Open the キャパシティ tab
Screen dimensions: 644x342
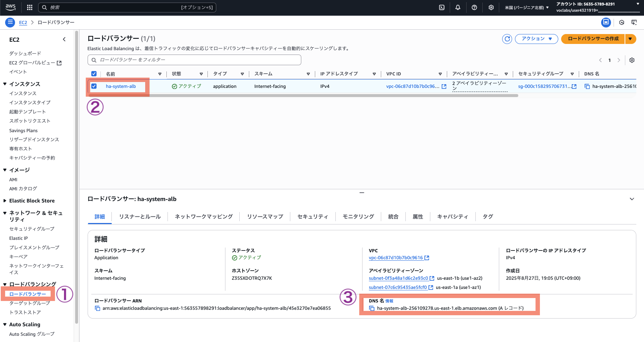pos(453,217)
